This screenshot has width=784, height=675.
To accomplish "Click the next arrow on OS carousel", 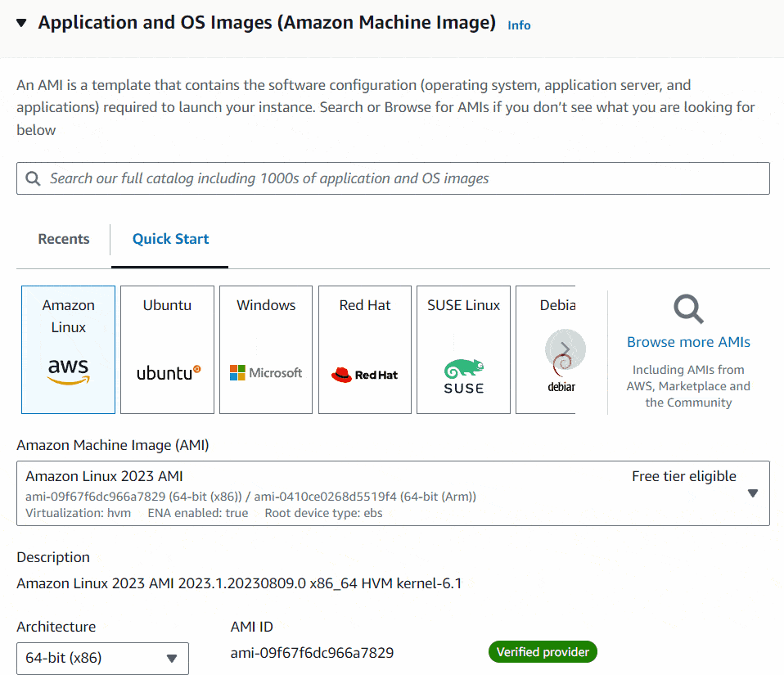I will click(565, 349).
